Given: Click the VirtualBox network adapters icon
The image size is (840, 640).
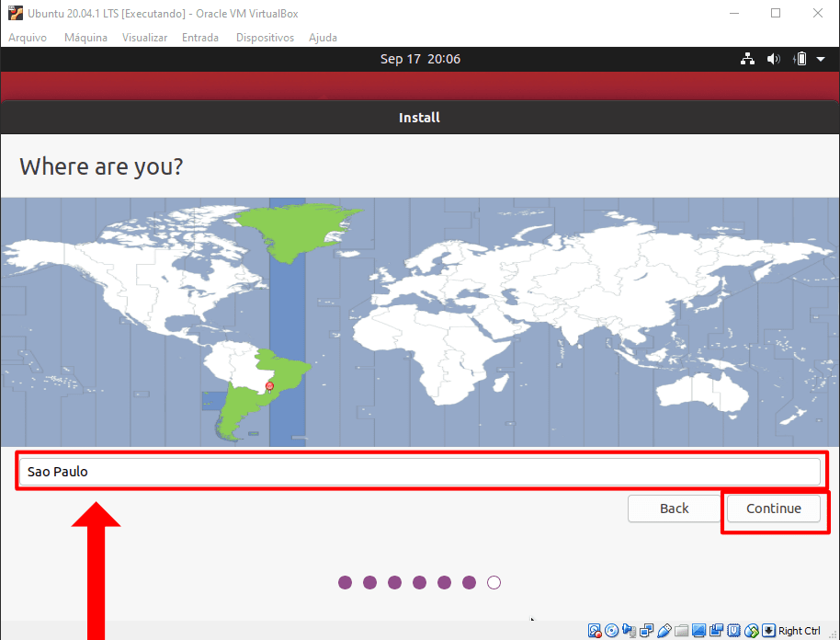Looking at the screenshot, I should pyautogui.click(x=647, y=631).
